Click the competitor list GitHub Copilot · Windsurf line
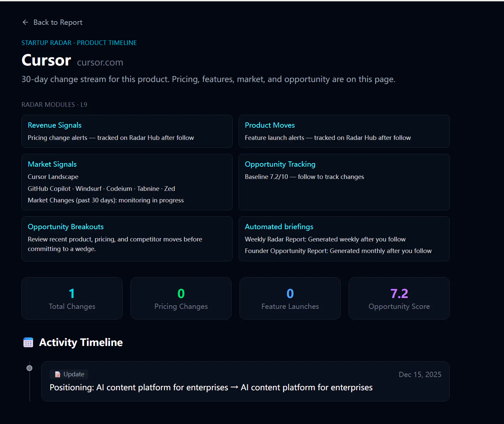Screen dimensions: 504x424 [x=101, y=189]
